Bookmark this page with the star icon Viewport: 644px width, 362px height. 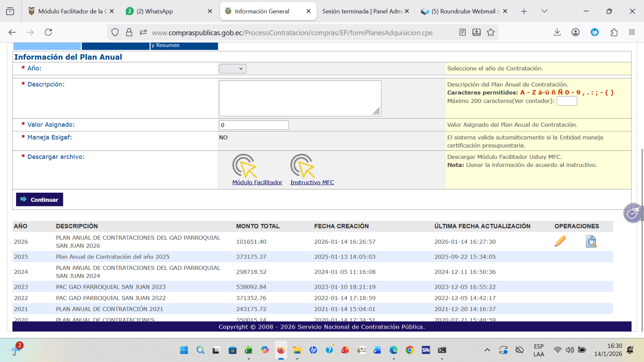[x=491, y=32]
